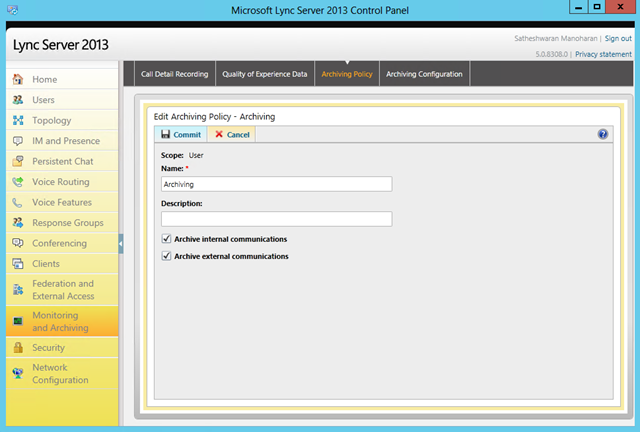Click into the empty Description field
Image resolution: width=640 pixels, height=432 pixels.
tap(276, 219)
